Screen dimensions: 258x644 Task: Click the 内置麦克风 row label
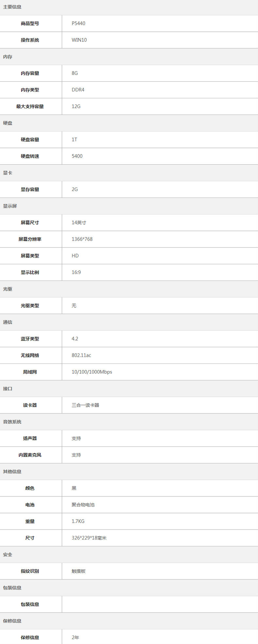click(x=30, y=455)
